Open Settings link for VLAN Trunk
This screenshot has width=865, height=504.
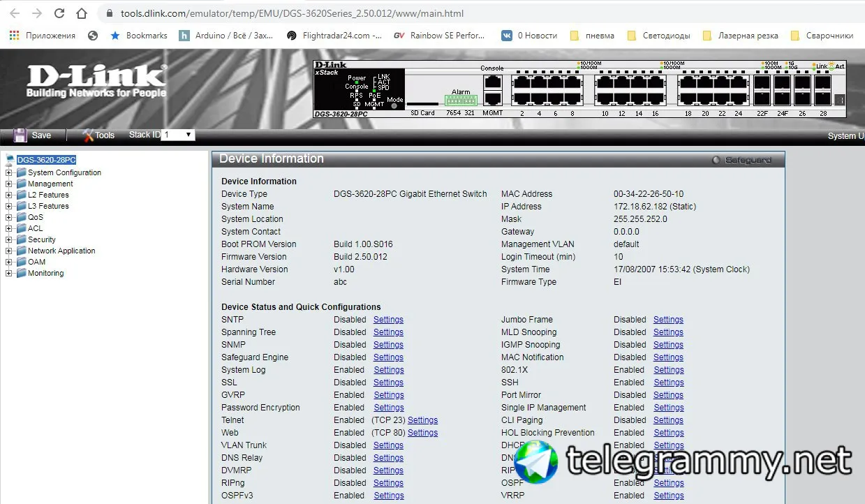[x=388, y=445]
